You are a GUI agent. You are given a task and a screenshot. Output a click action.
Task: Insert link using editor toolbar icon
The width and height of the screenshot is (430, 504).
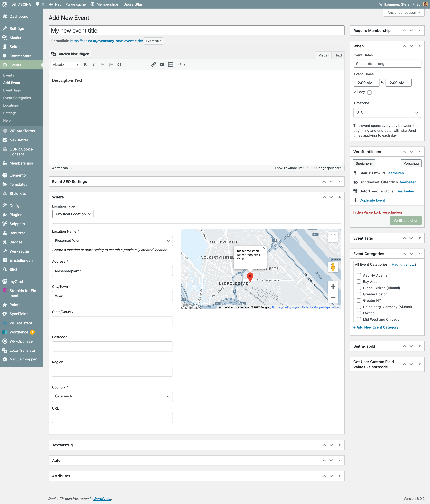point(153,65)
